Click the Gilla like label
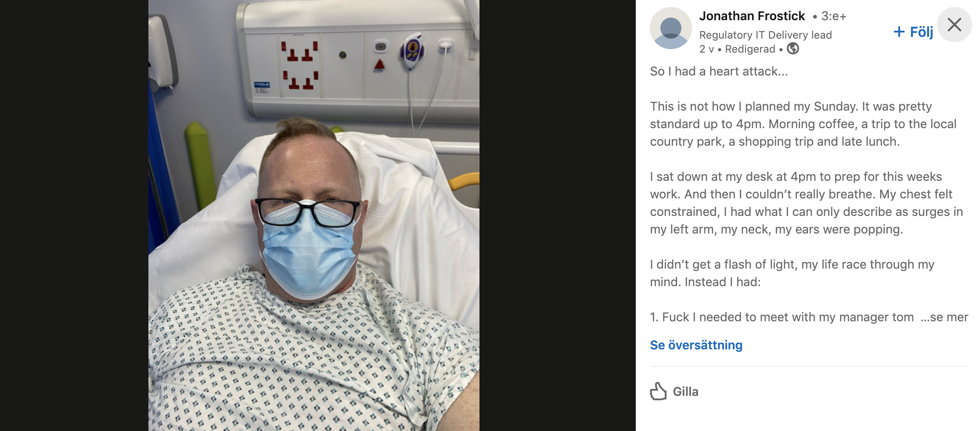This screenshot has width=980, height=431. coord(685,391)
